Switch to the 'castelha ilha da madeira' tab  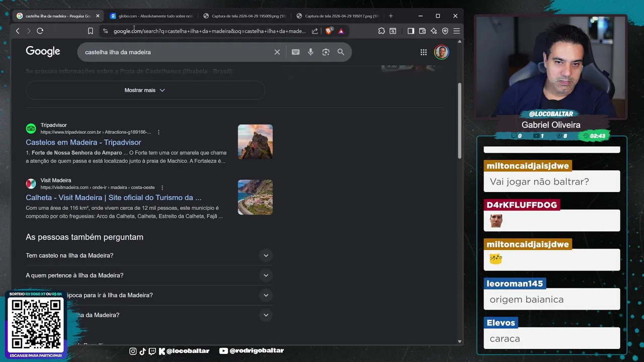(58, 16)
